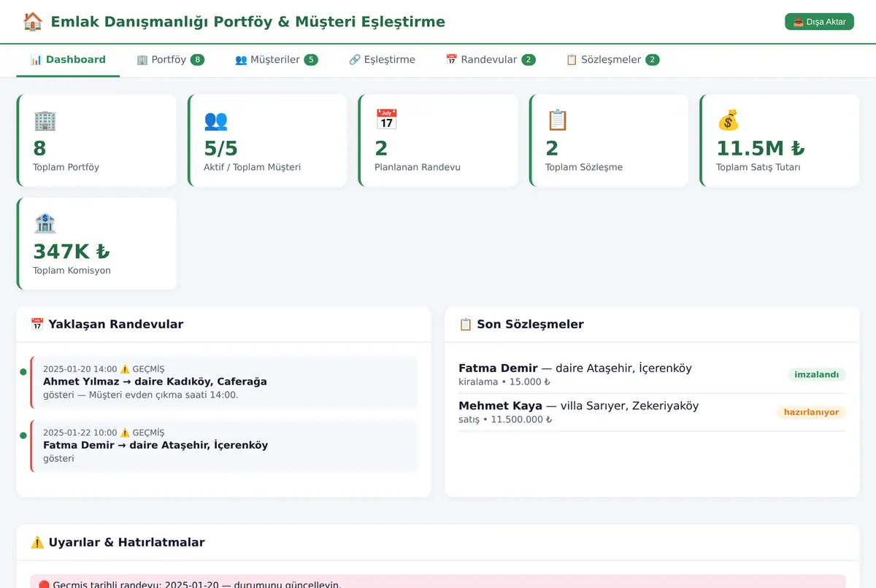The height and width of the screenshot is (588, 876).
Task: Click the house logo icon in header
Action: (33, 22)
